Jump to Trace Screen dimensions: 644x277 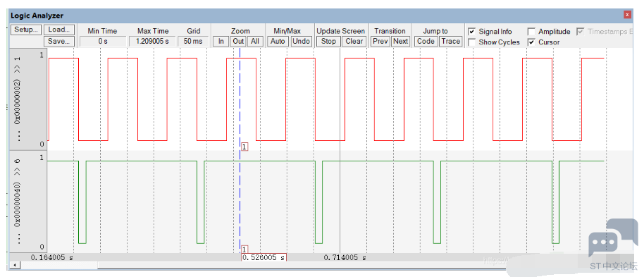click(x=450, y=41)
